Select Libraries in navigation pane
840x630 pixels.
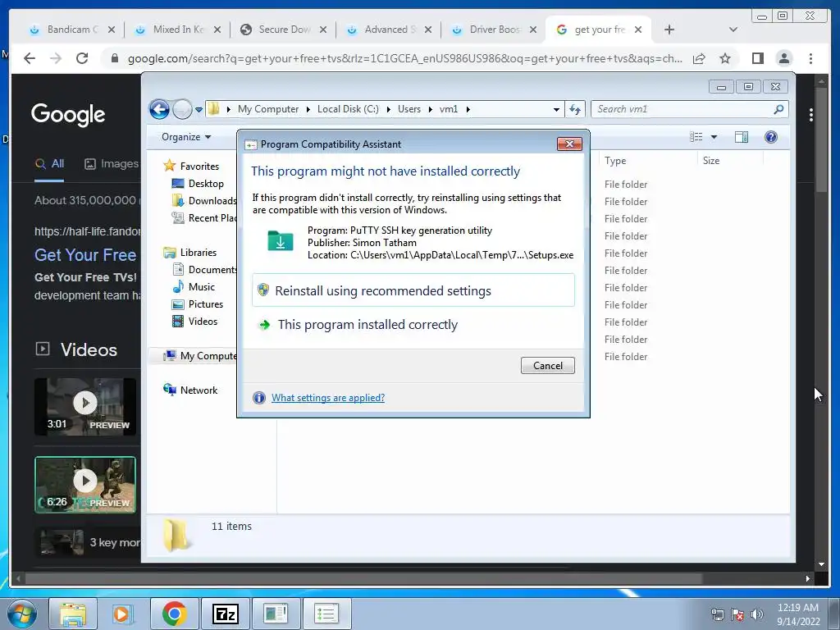click(x=190, y=253)
